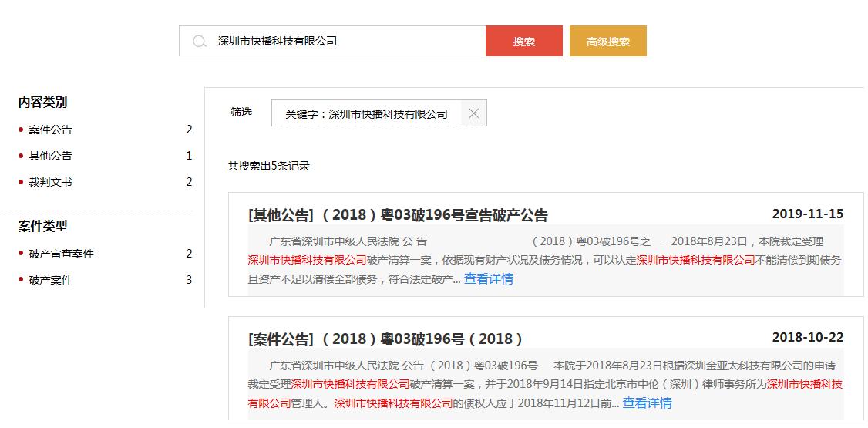
Task: Filter by 裁判文书 content category
Action: tap(50, 181)
